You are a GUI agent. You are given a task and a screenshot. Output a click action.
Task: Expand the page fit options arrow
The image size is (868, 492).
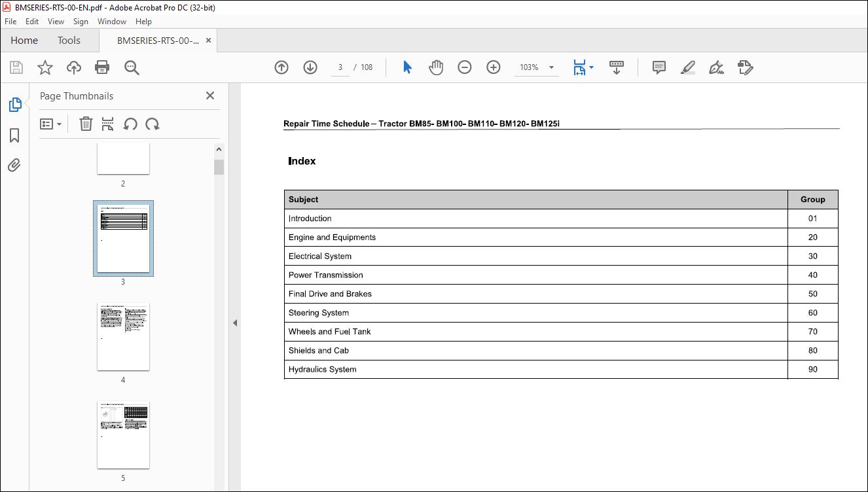[x=592, y=67]
